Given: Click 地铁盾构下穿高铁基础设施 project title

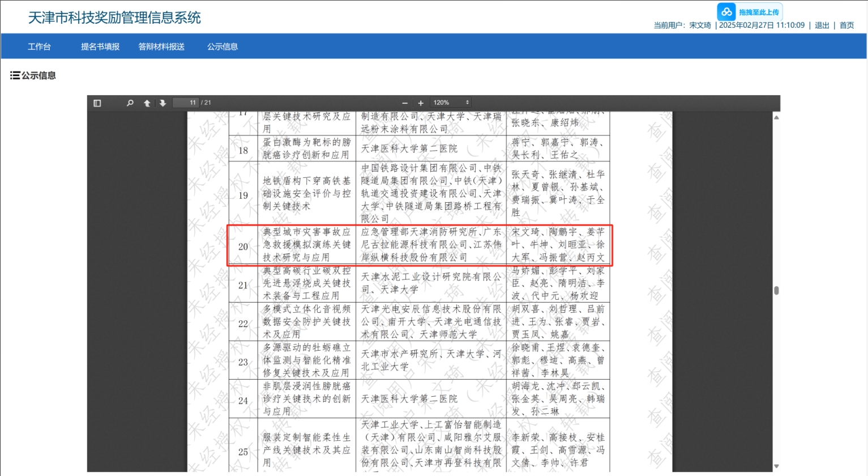Looking at the screenshot, I should pyautogui.click(x=307, y=193).
